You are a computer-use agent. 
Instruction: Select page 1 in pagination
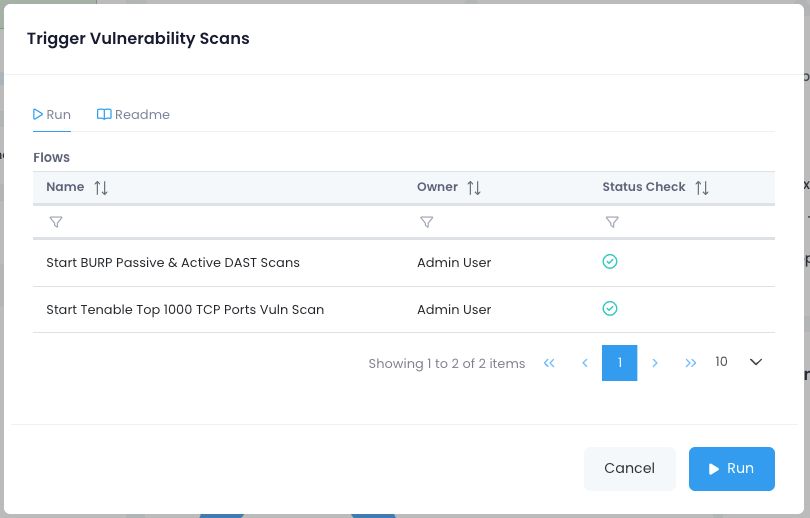click(x=620, y=363)
